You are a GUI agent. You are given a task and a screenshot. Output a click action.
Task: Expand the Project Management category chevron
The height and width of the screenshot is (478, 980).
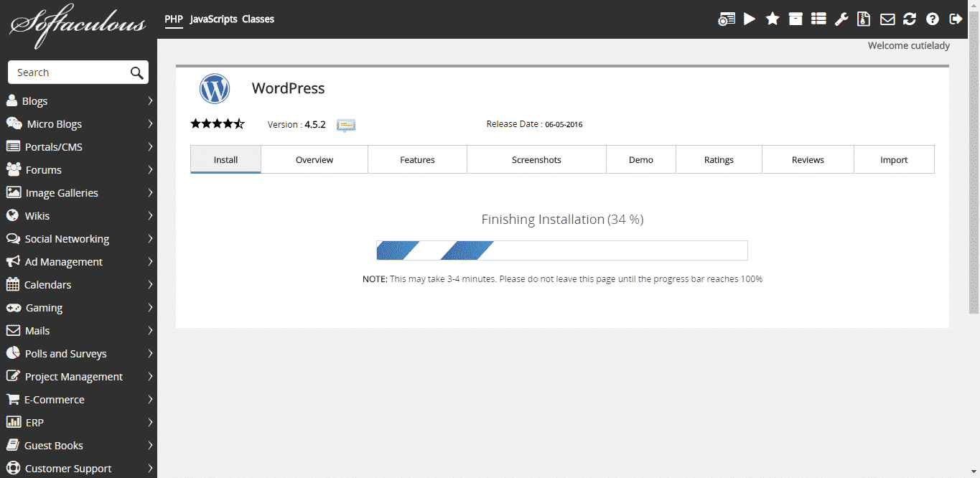150,376
